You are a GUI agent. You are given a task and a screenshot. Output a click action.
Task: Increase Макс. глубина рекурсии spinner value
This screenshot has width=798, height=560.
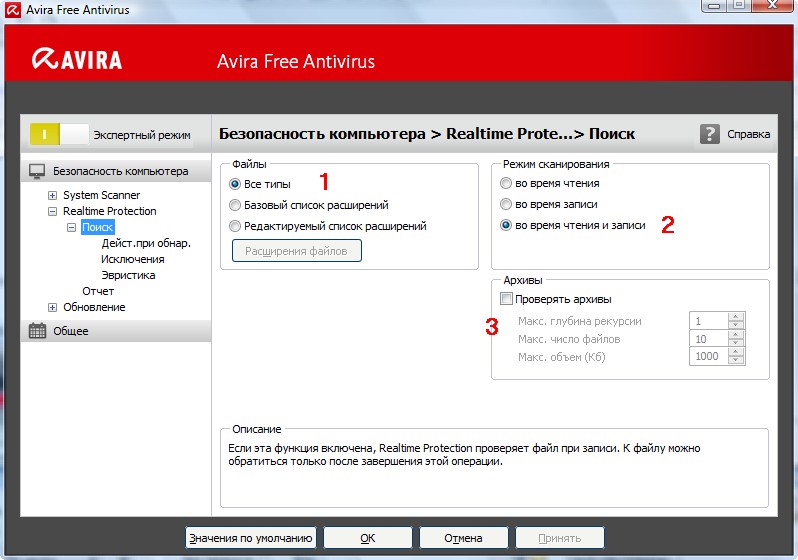point(736,317)
